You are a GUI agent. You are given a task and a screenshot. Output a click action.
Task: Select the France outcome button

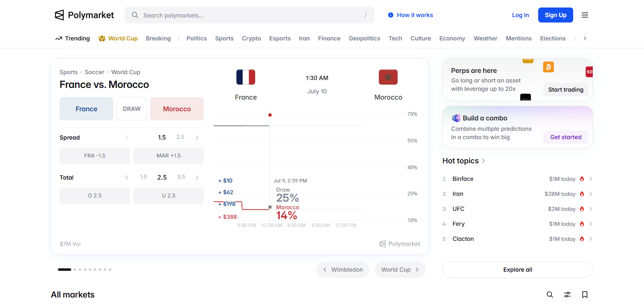coord(86,109)
